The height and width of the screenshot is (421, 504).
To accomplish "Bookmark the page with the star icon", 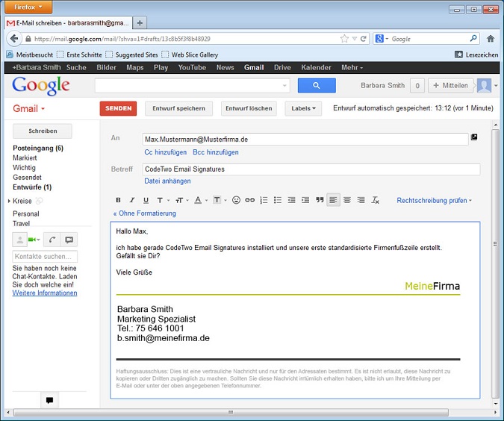I will [344, 39].
